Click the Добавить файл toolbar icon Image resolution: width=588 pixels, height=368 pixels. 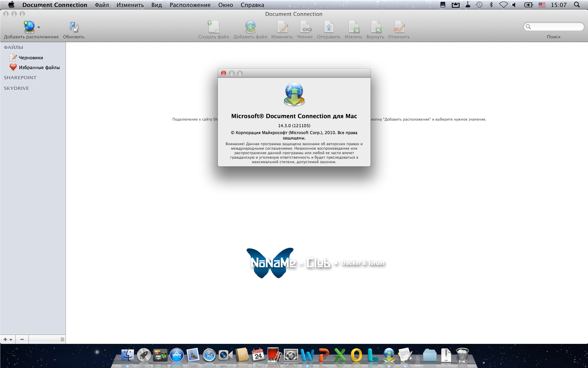point(250,27)
